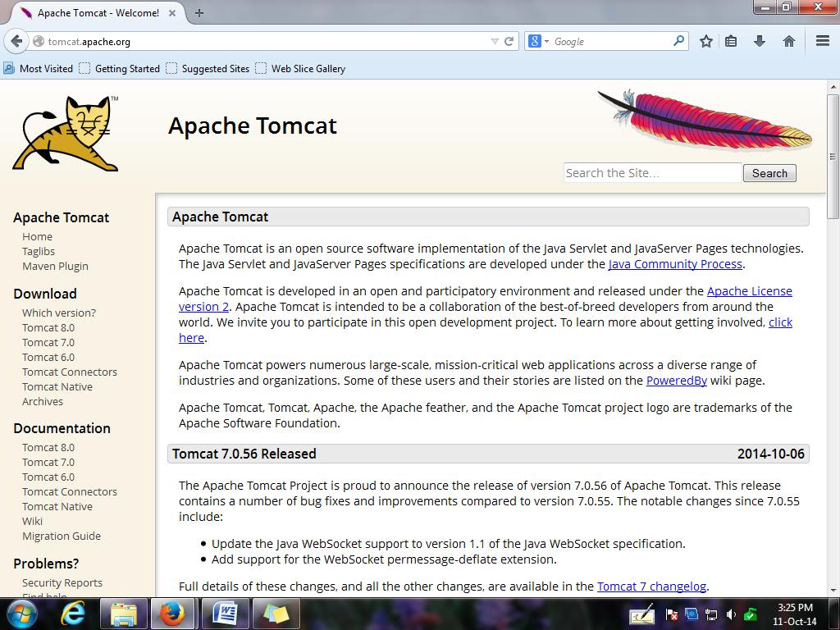840x630 pixels.
Task: Click in the Search the Site field
Action: (x=652, y=173)
